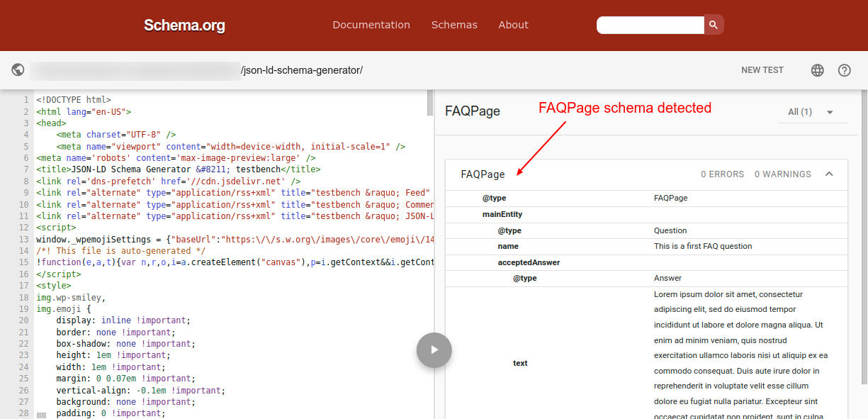
Task: Click the search magnifier icon
Action: [713, 24]
